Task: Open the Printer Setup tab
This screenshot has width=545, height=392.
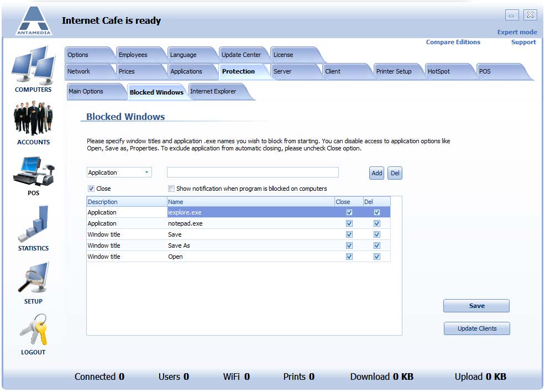Action: (x=397, y=72)
